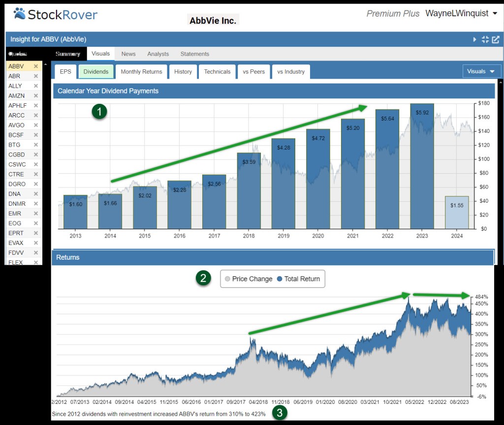Toggle the Price Change legend series
Viewport: 504px width, 425px height.
pyautogui.click(x=248, y=279)
